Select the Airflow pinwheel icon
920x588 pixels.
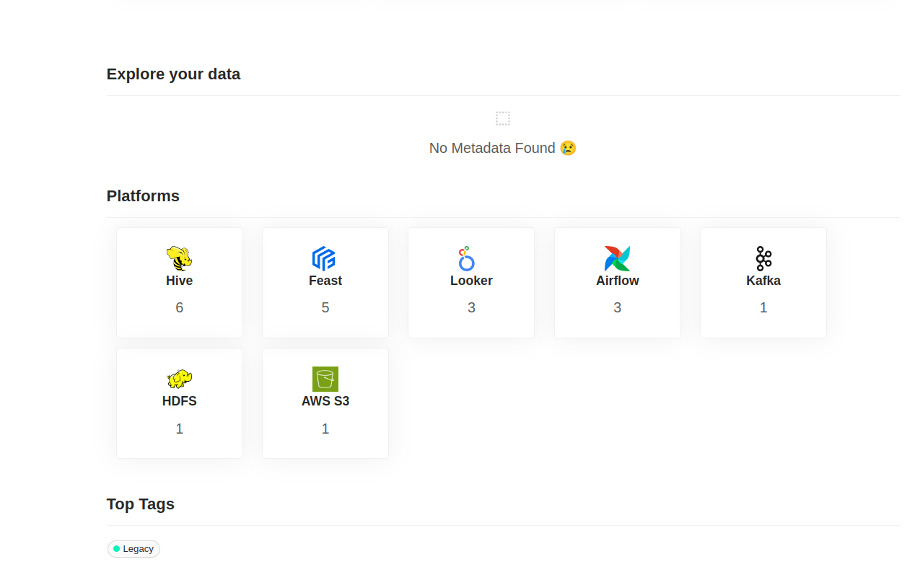tap(617, 256)
